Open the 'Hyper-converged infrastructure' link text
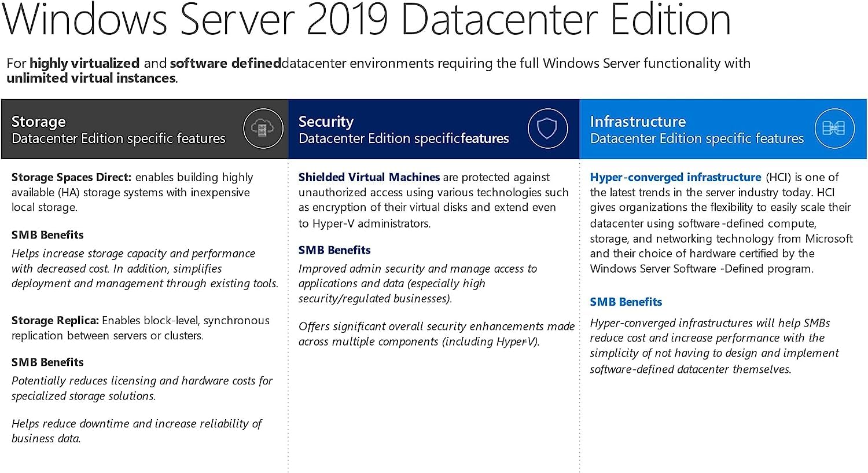 coord(675,177)
